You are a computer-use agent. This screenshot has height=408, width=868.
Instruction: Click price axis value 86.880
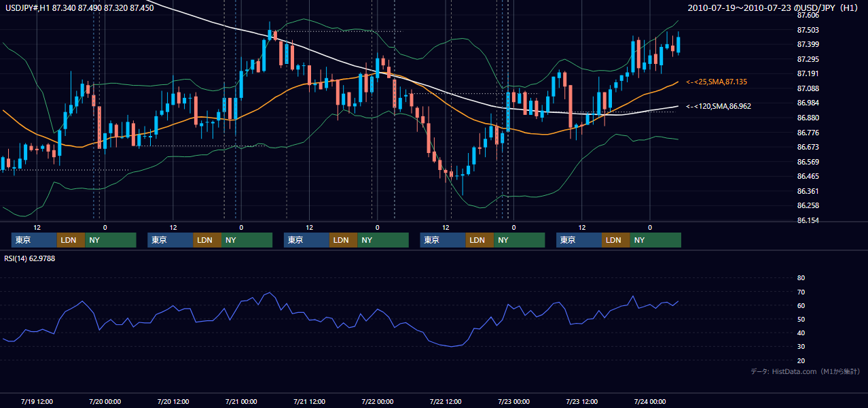[808, 118]
